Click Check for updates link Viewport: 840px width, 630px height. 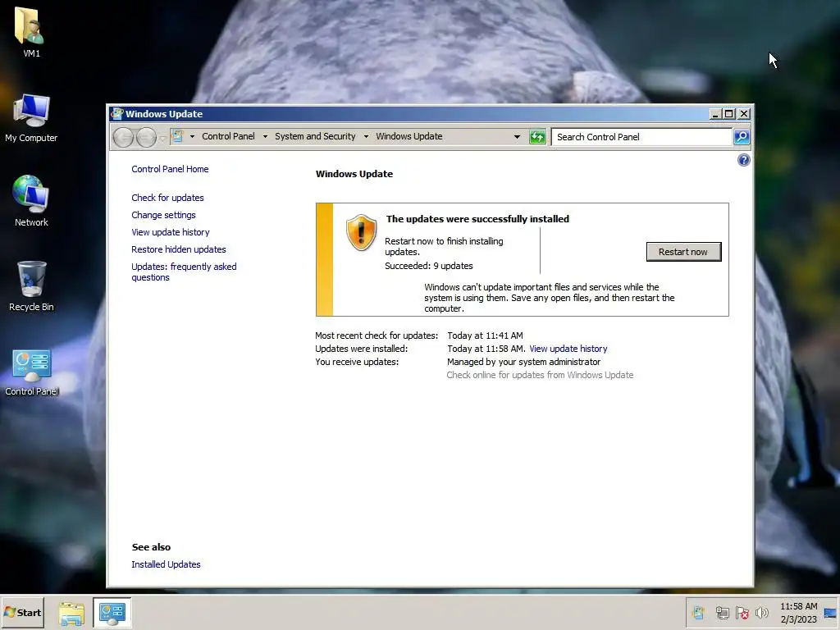point(167,198)
